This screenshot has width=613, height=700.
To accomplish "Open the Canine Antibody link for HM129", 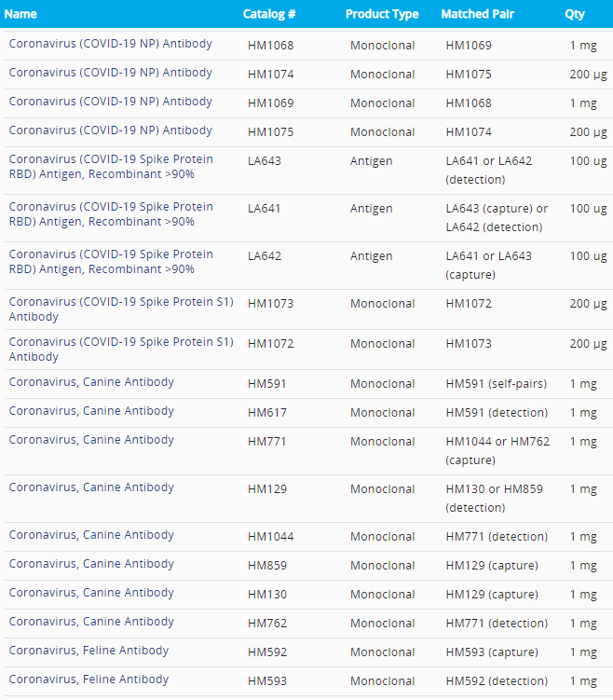I will [91, 487].
